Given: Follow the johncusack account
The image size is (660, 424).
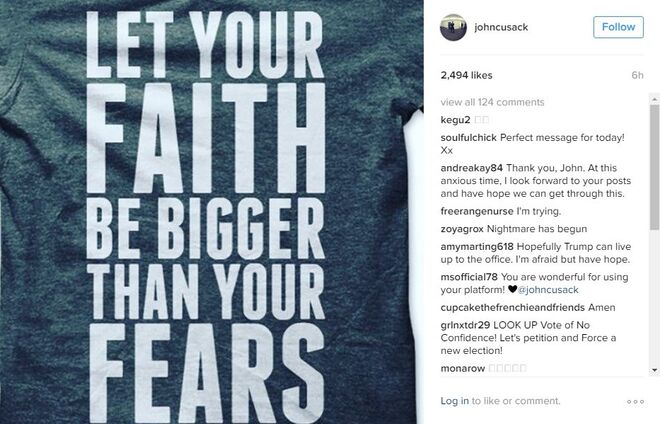Looking at the screenshot, I should pyautogui.click(x=618, y=27).
